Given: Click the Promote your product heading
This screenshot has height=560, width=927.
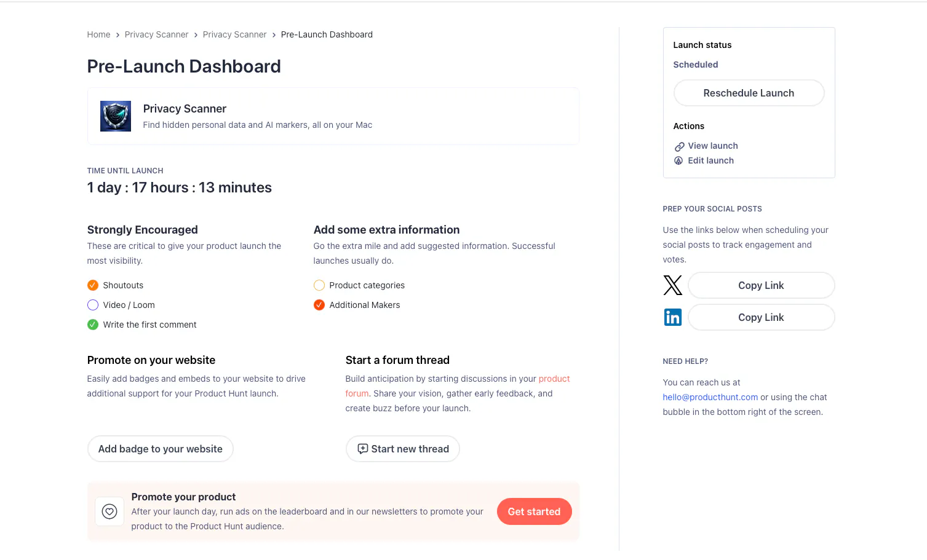Looking at the screenshot, I should (183, 497).
